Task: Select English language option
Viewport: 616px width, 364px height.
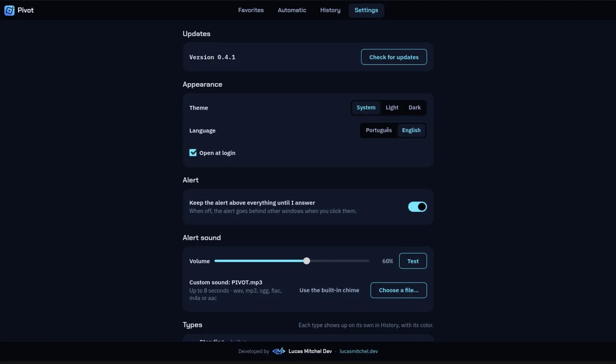Action: pos(411,130)
